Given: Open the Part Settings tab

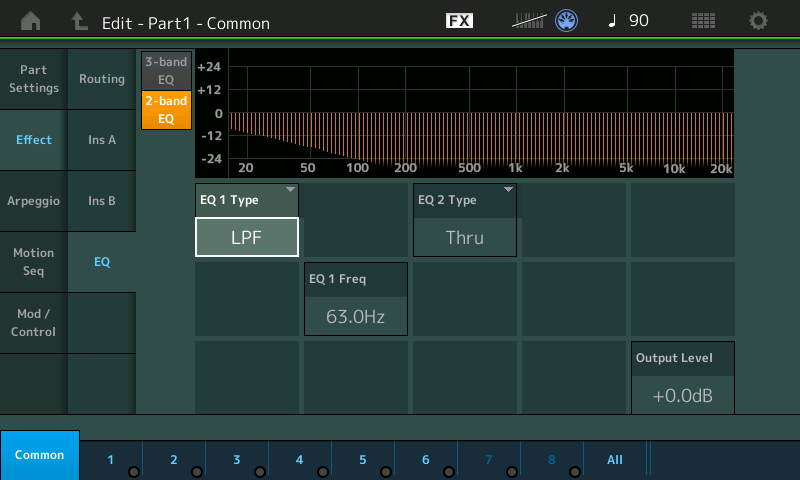Looking at the screenshot, I should click(34, 79).
